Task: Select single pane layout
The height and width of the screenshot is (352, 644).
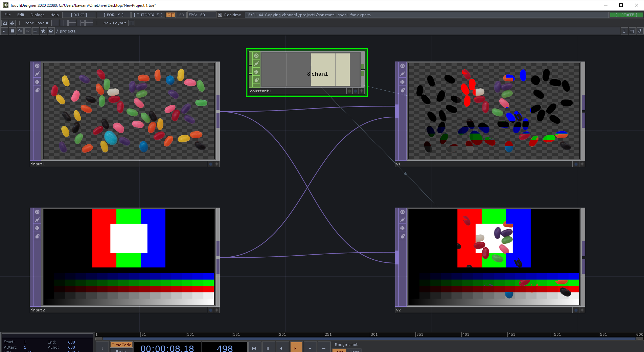Action: [55, 23]
